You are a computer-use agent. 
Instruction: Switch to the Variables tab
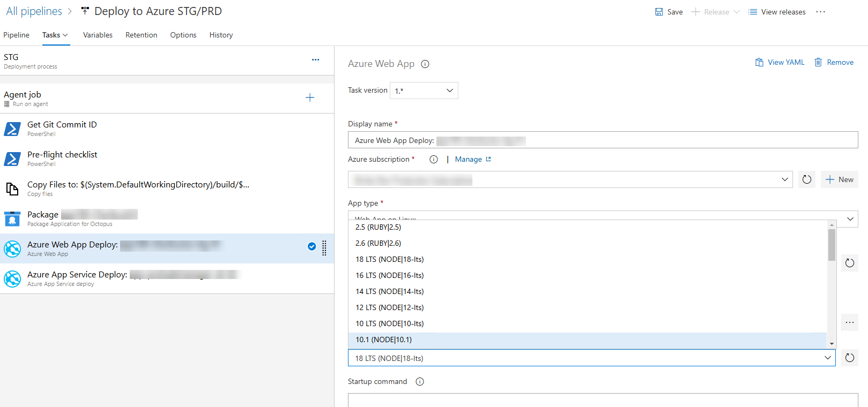pos(98,35)
